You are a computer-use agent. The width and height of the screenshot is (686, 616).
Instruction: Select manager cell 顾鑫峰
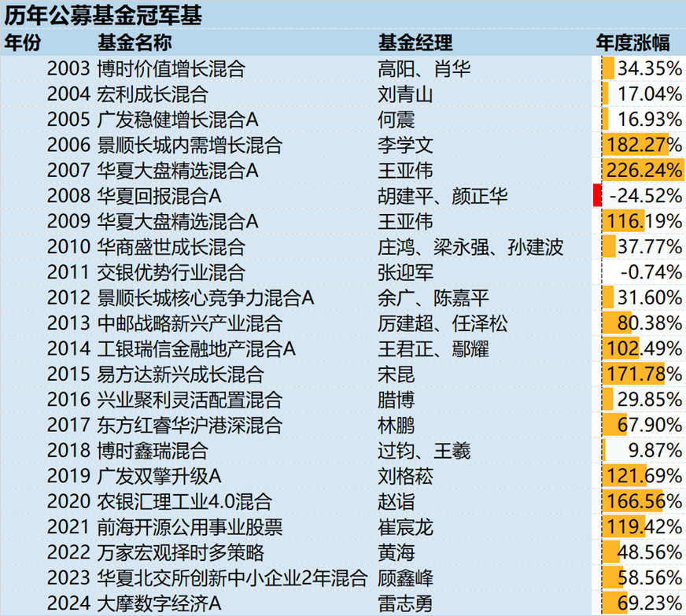tap(406, 577)
